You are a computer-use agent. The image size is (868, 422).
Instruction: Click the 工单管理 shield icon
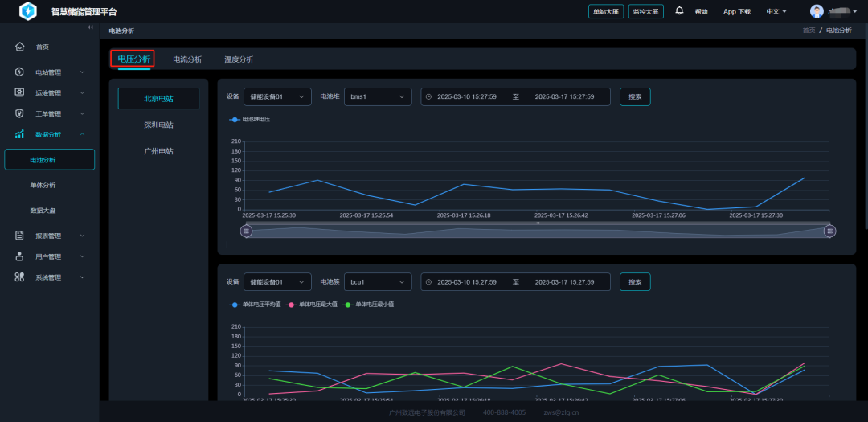(x=20, y=113)
